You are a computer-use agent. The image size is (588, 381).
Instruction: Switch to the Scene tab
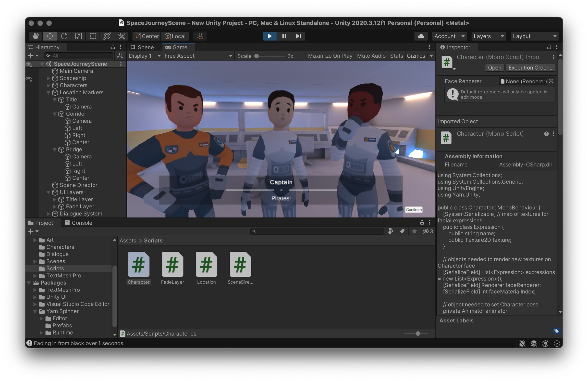pos(142,47)
